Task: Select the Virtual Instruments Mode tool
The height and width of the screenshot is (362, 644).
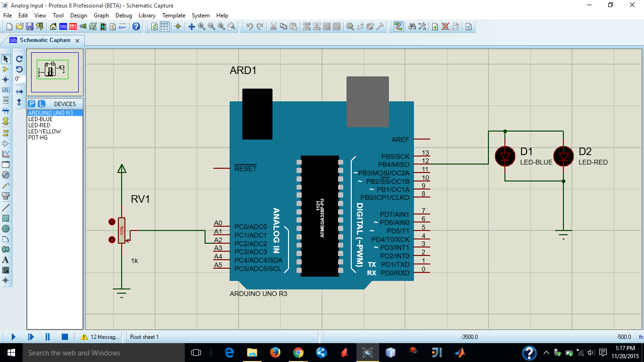Action: tap(6, 196)
